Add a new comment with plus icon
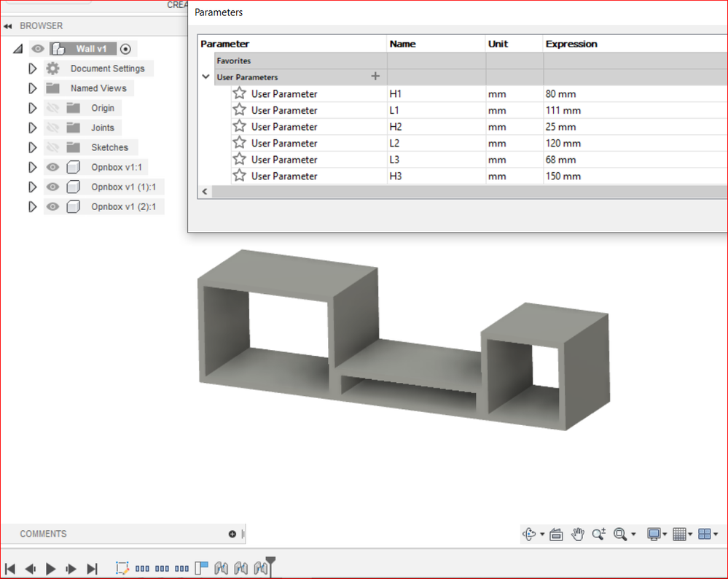 tap(232, 534)
